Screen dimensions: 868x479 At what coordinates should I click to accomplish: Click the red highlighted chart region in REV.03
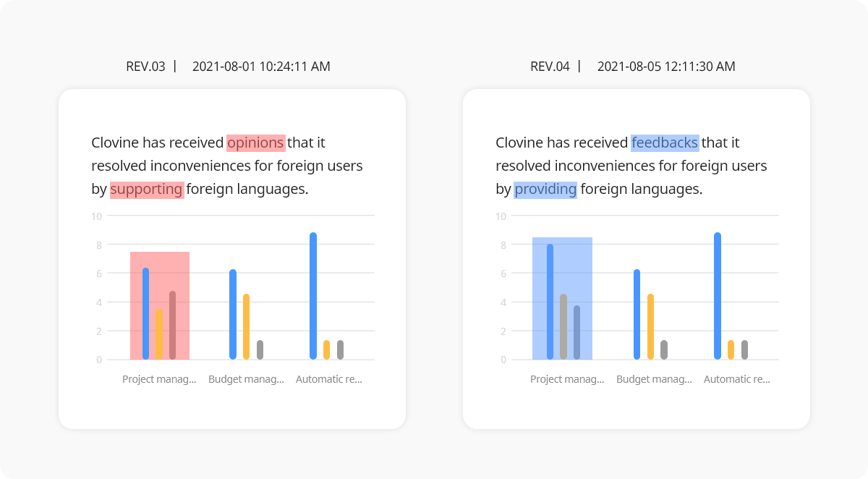160,305
